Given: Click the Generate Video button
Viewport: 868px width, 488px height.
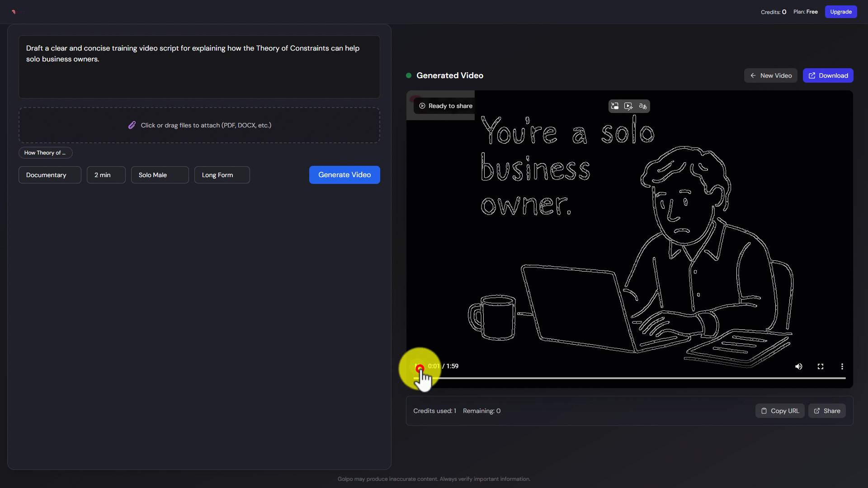Looking at the screenshot, I should tap(344, 175).
